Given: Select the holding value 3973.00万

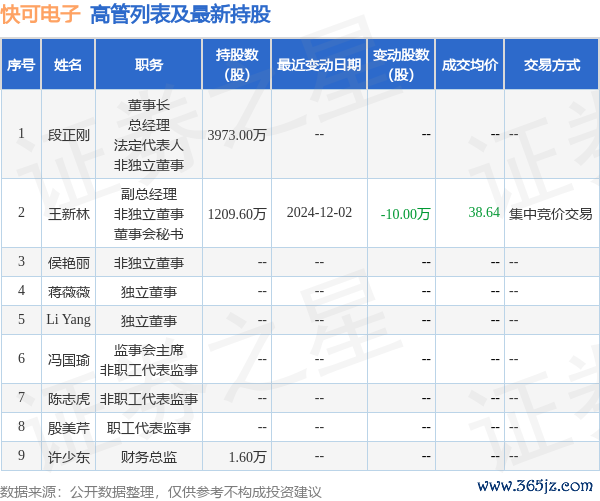Looking at the screenshot, I should [x=237, y=135].
